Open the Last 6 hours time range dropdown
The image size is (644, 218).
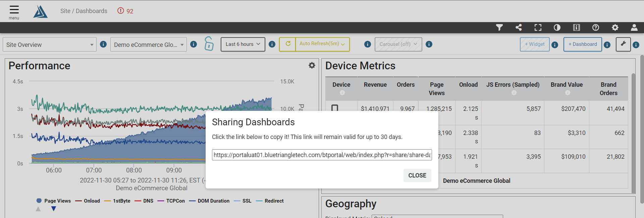243,44
